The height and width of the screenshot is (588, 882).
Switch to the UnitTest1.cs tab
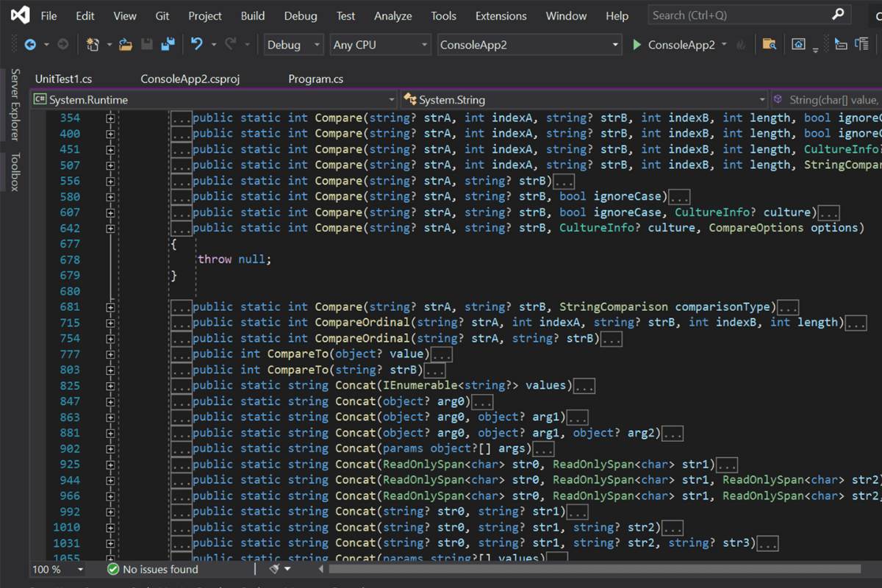63,79
